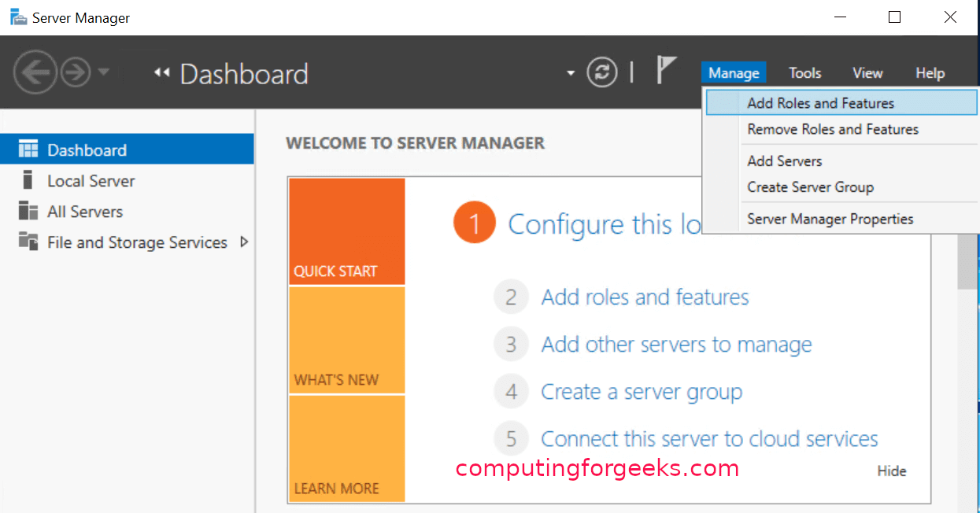This screenshot has height=513, width=980.
Task: Open Server Manager Properties
Action: coord(830,219)
